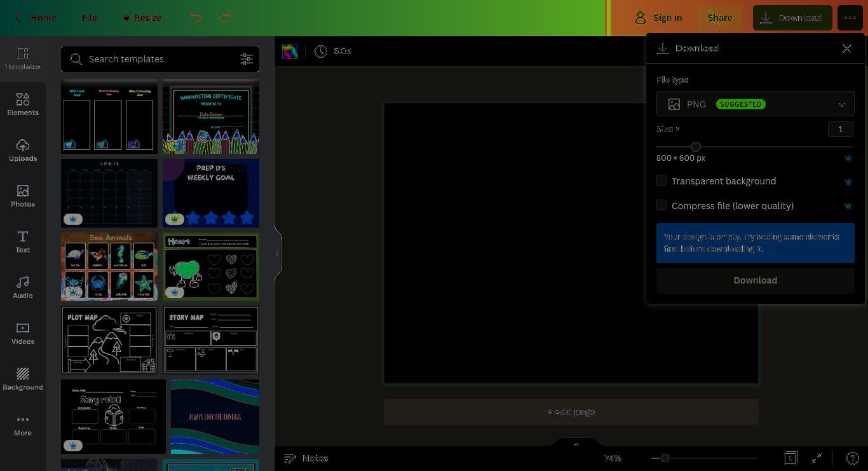Select the Always Look for Rainbows template

coord(215,417)
